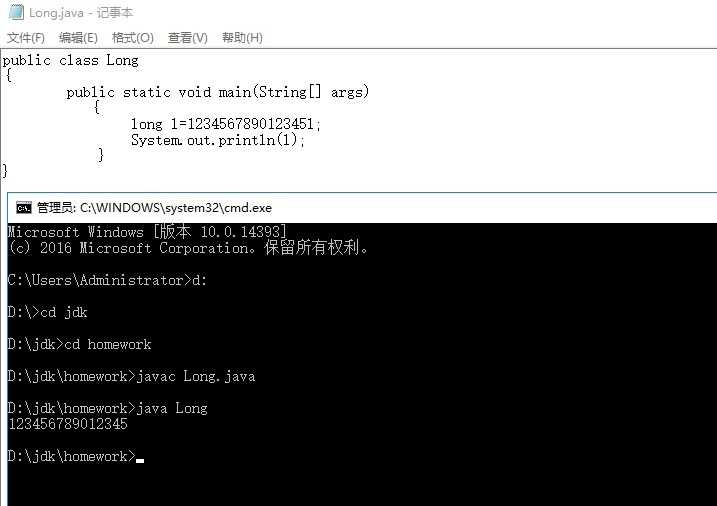Click the cmd.exe window title bar
The image size is (717, 506).
(362, 208)
